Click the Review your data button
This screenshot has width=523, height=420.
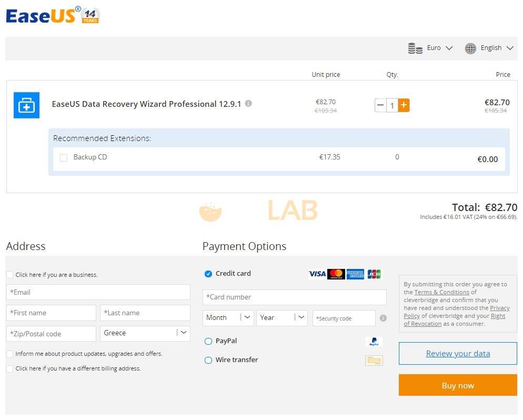458,353
